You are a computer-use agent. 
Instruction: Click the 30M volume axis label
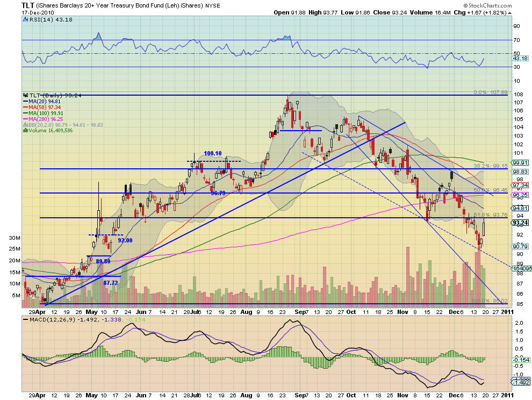[x=15, y=238]
